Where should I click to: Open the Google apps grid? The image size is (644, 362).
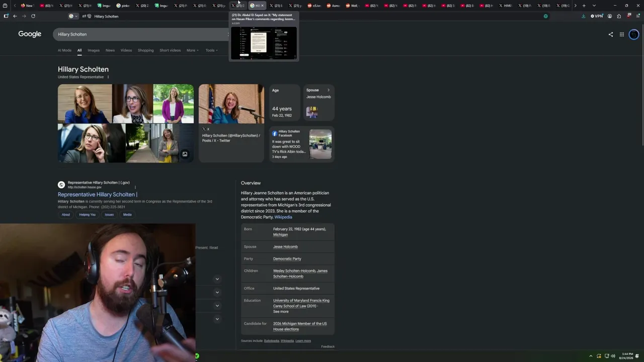tap(622, 34)
